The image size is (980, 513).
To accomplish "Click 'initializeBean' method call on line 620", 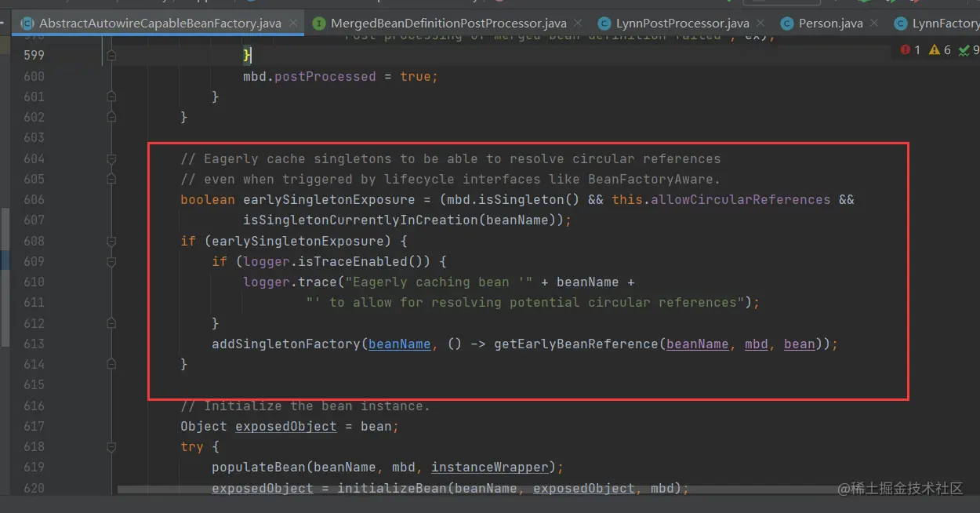I will tap(392, 488).
